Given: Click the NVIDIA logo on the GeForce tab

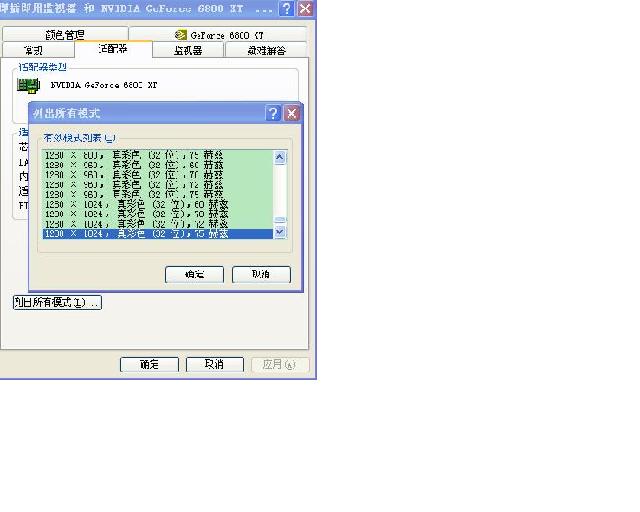Looking at the screenshot, I should [x=180, y=35].
